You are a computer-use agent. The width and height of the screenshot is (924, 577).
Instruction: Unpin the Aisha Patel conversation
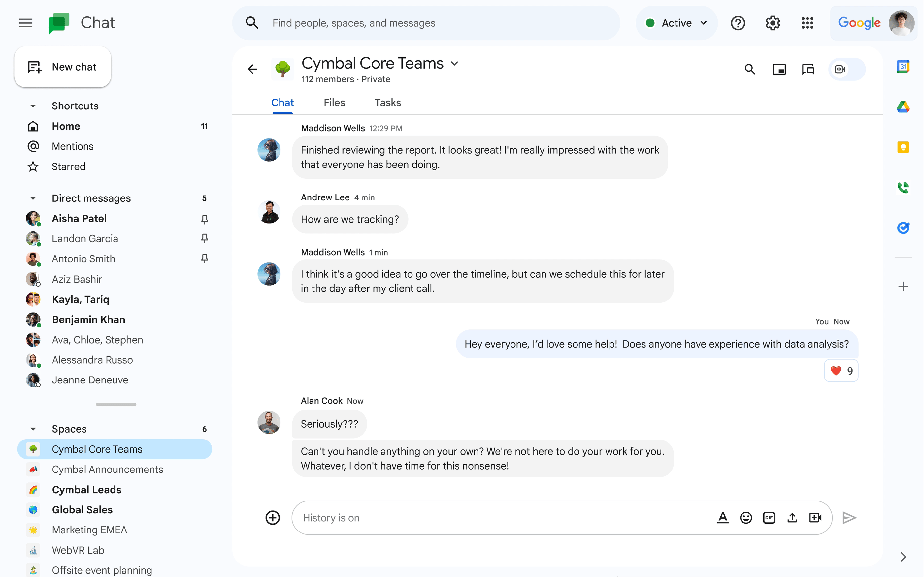[205, 219]
